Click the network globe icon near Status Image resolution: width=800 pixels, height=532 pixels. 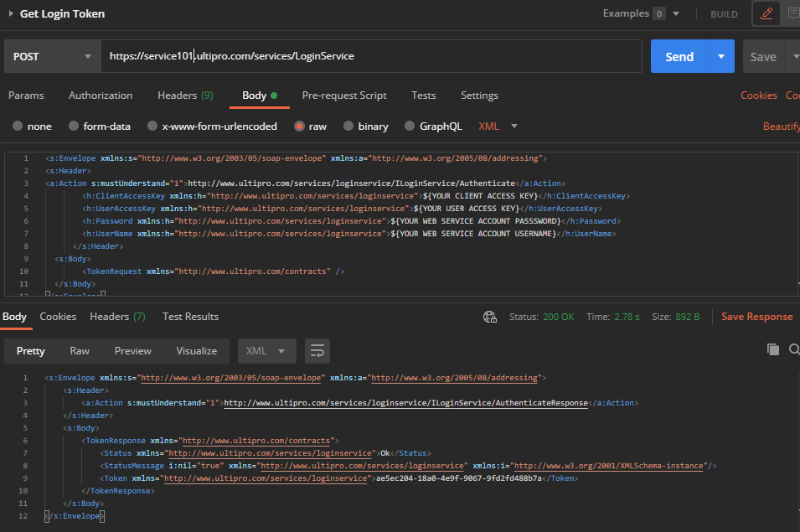(x=490, y=317)
